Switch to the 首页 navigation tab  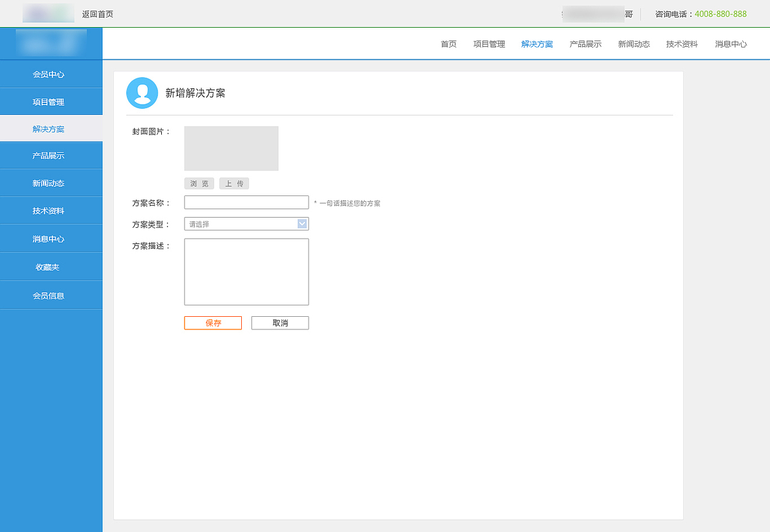point(448,43)
